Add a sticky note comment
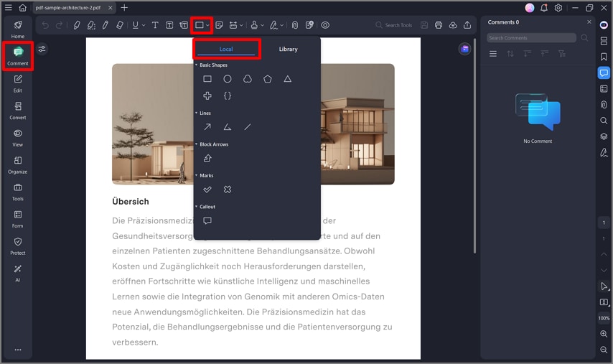 pos(219,25)
